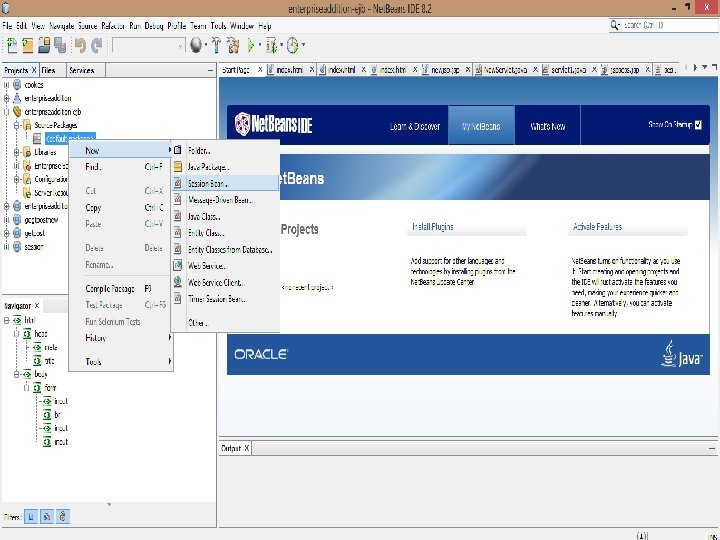Toggle the first Navigator filter button

(31, 517)
